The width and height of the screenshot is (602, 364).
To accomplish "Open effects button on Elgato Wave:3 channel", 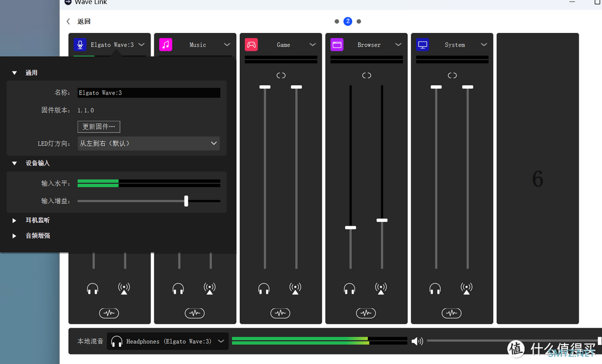I will pos(109,313).
